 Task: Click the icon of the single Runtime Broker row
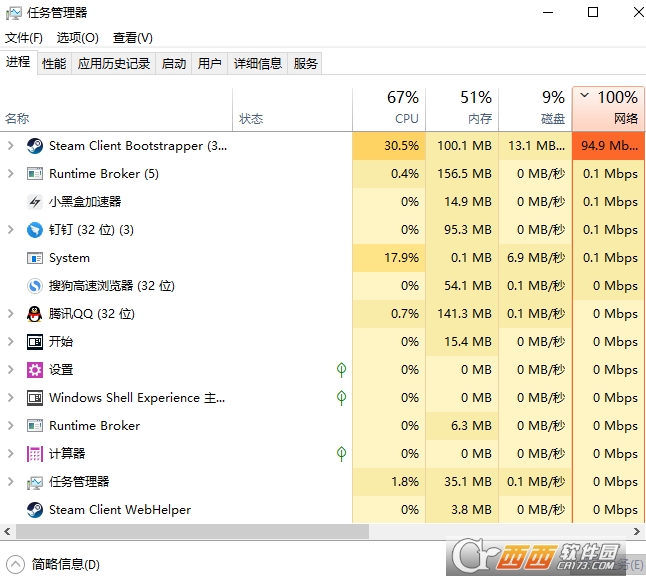[x=35, y=426]
